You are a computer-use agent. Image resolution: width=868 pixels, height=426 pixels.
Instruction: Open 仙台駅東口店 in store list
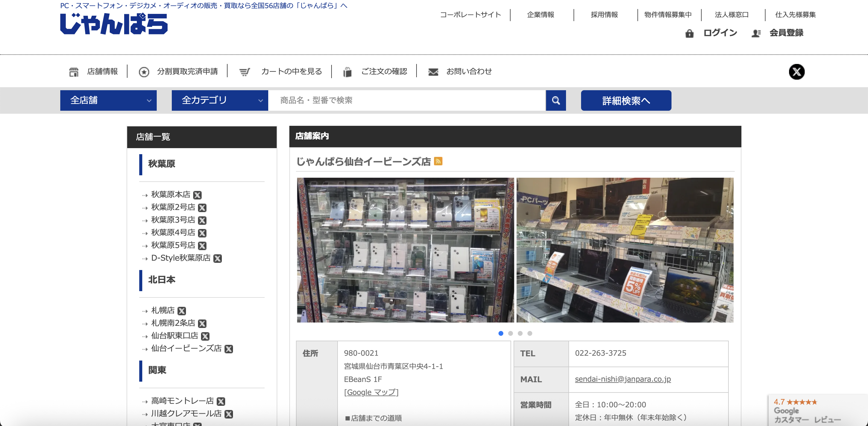175,335
